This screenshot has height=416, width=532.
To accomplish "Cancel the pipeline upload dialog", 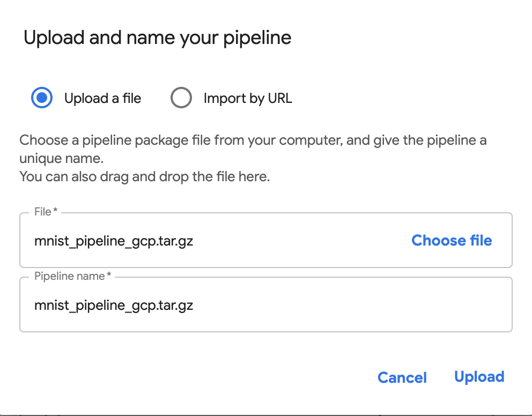I will coord(402,377).
